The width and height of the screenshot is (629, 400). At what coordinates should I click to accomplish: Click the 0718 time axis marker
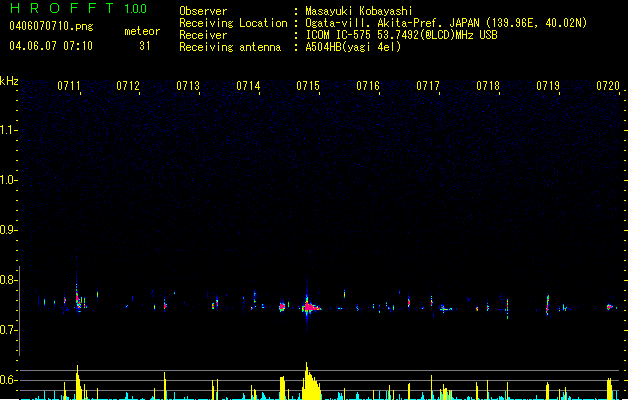[488, 86]
